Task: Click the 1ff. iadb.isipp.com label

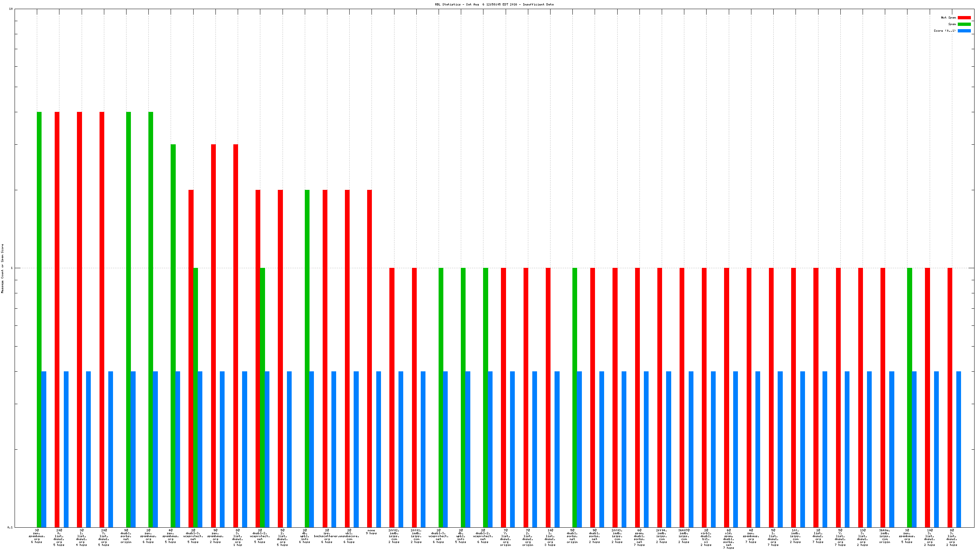Action: 795,536
